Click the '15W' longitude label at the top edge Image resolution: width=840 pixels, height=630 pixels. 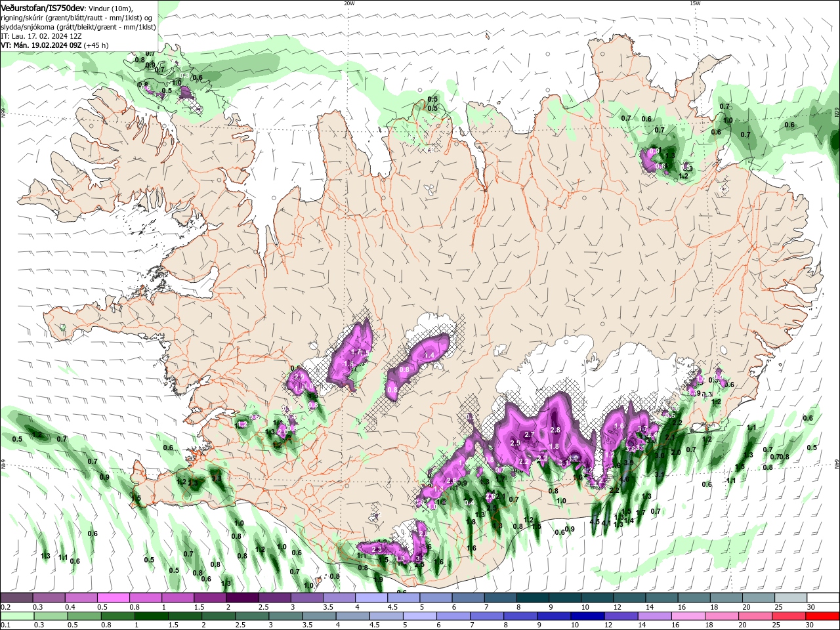(695, 3)
